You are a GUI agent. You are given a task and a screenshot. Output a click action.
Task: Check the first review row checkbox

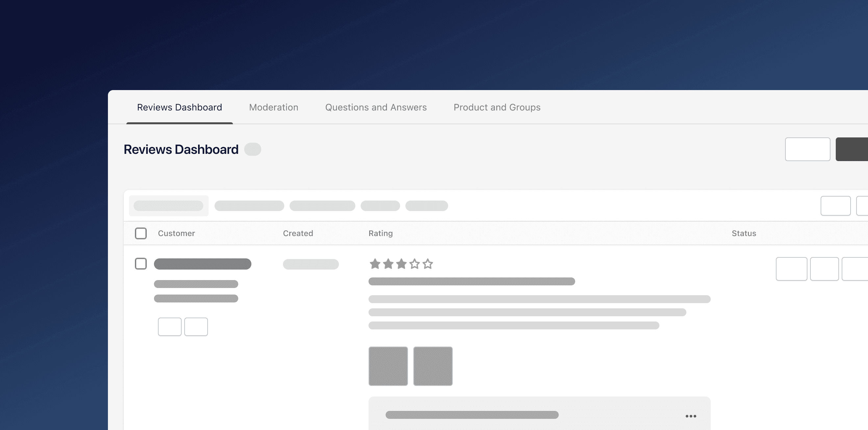pyautogui.click(x=140, y=264)
